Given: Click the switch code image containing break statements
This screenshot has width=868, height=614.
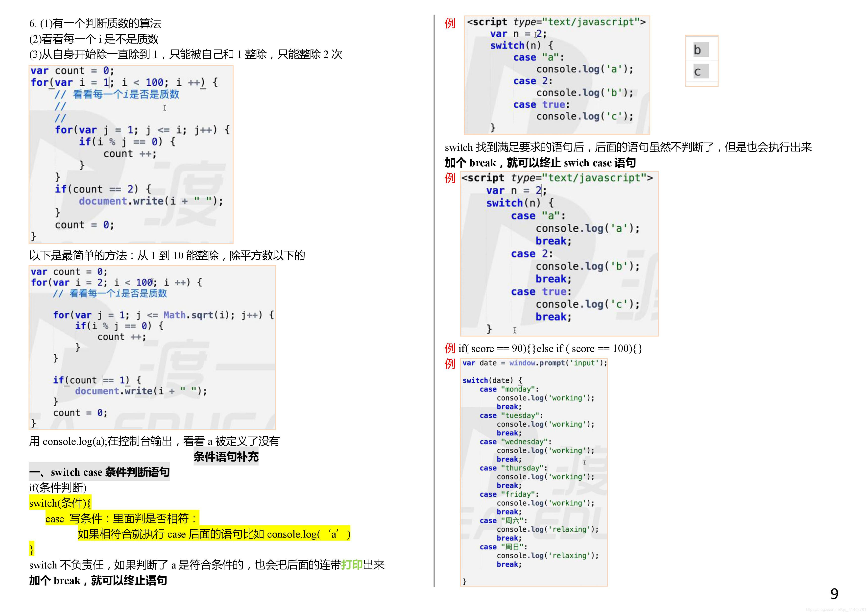Looking at the screenshot, I should click(x=559, y=253).
